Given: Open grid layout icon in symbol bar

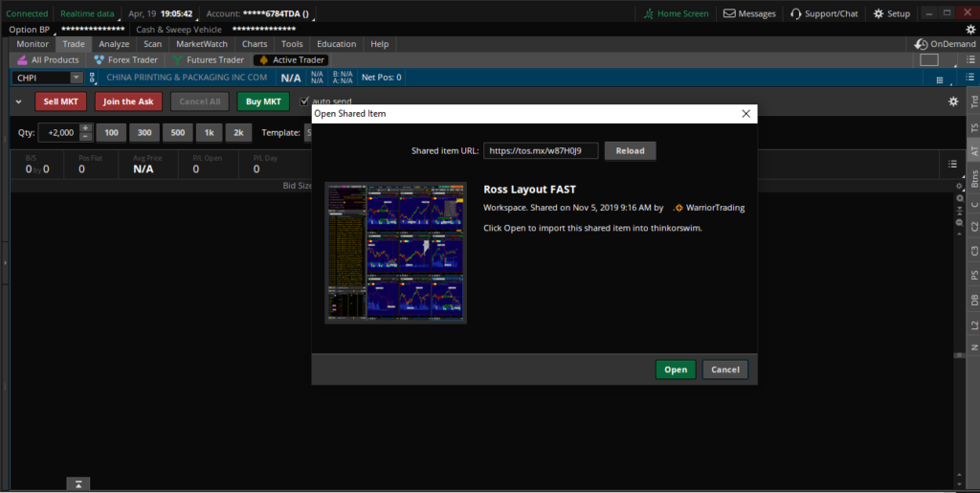Looking at the screenshot, I should (x=940, y=80).
